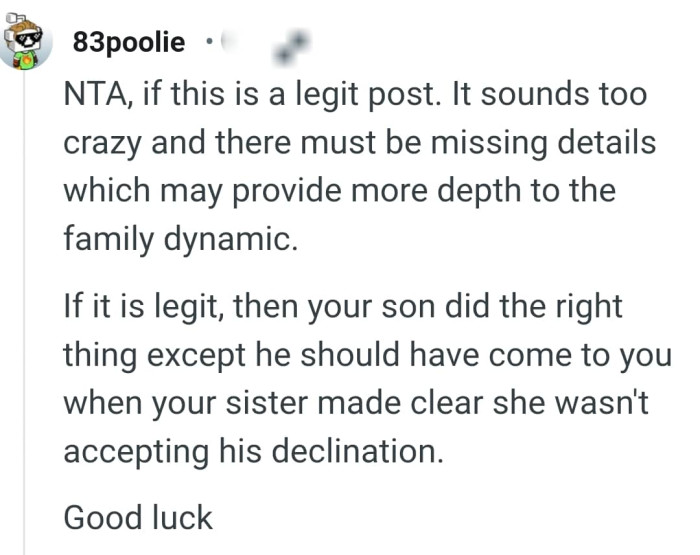This screenshot has height=555, width=700.
Task: Click the dot separator after 83poolie
Action: (x=209, y=43)
